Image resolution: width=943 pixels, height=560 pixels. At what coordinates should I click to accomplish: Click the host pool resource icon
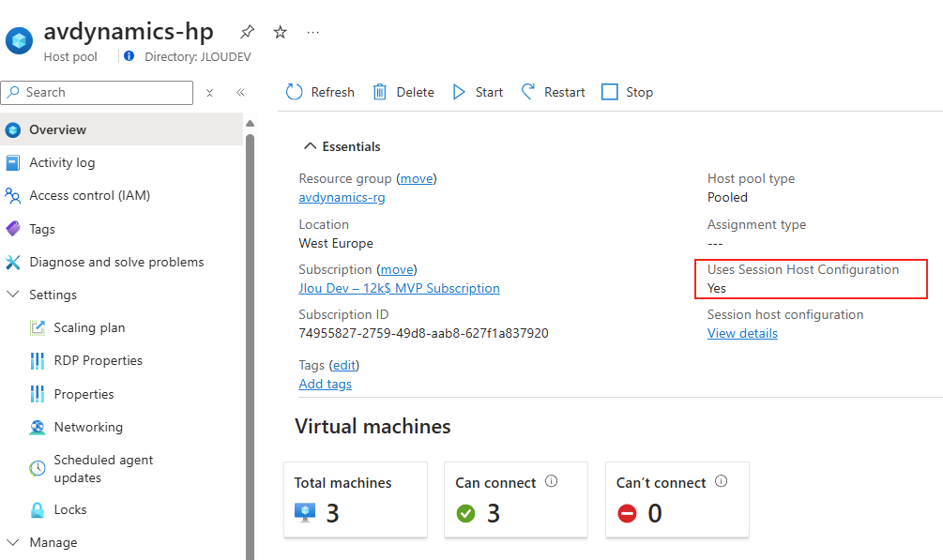click(x=20, y=41)
